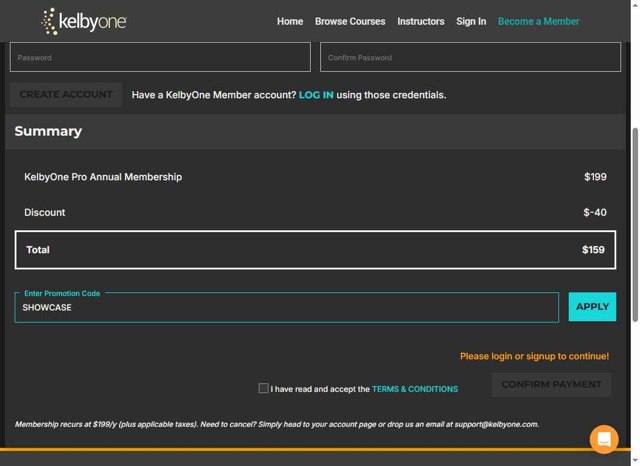The height and width of the screenshot is (466, 640).
Task: Click the $159 total amount
Action: (x=593, y=250)
